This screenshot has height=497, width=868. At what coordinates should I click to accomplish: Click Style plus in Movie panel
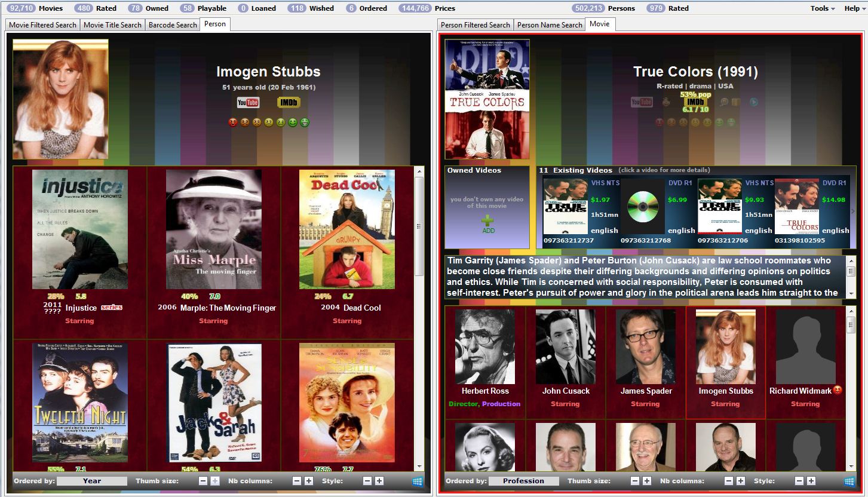pos(811,481)
